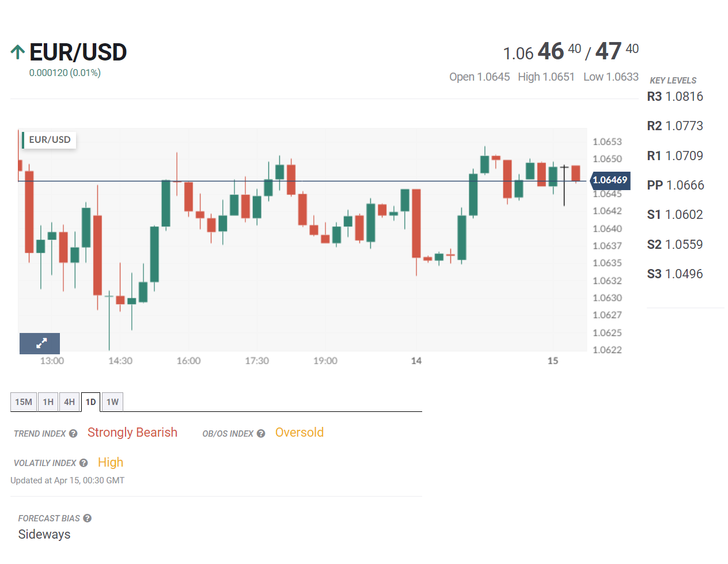Switch to the 15M timeframe tab
728x564 pixels.
tap(24, 402)
